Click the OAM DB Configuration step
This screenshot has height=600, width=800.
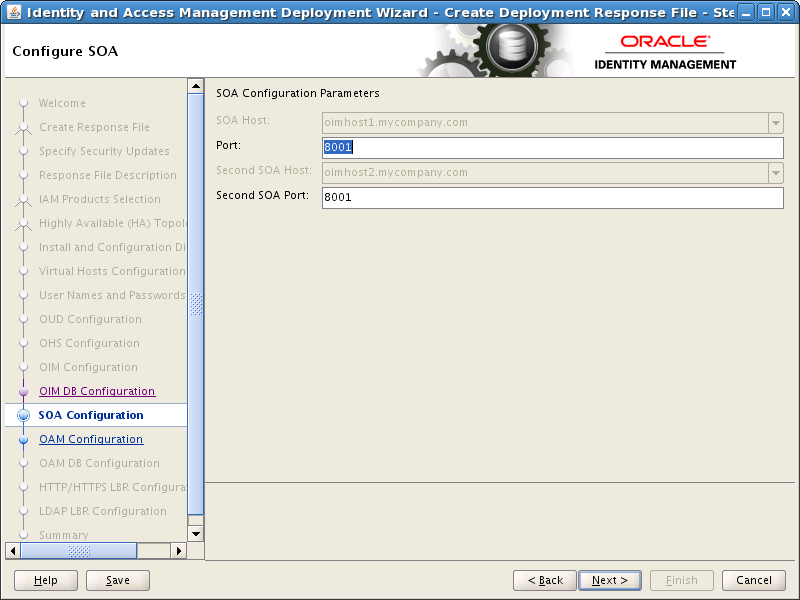99,463
